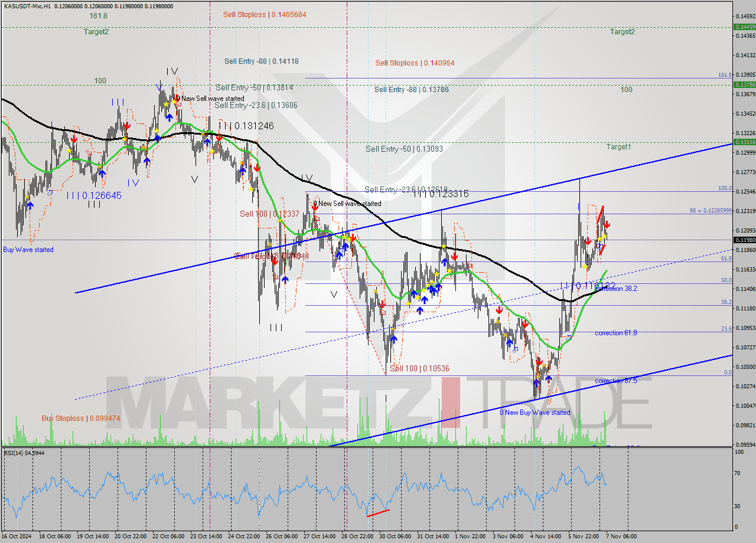The width and height of the screenshot is (756, 543).
Task: Click the green price tag 0.13116
Action: pyautogui.click(x=744, y=142)
